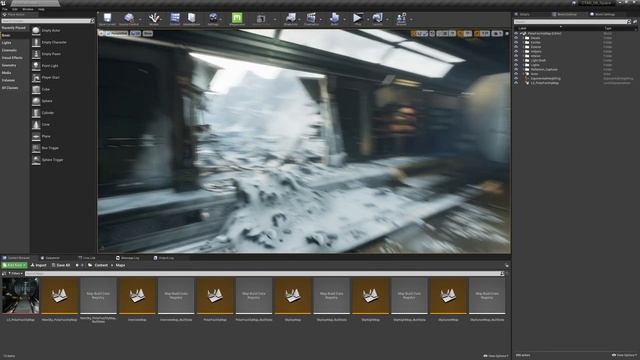
Task: Click the green Add New button
Action: [x=14, y=265]
